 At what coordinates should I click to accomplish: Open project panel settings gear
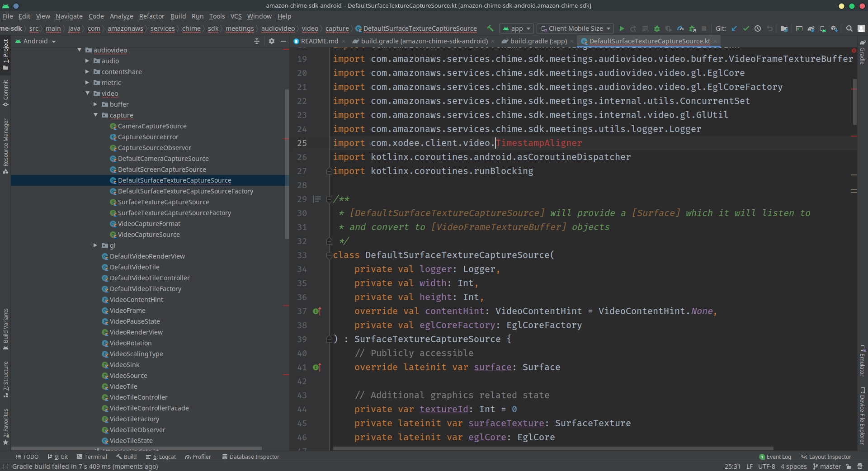coord(272,41)
